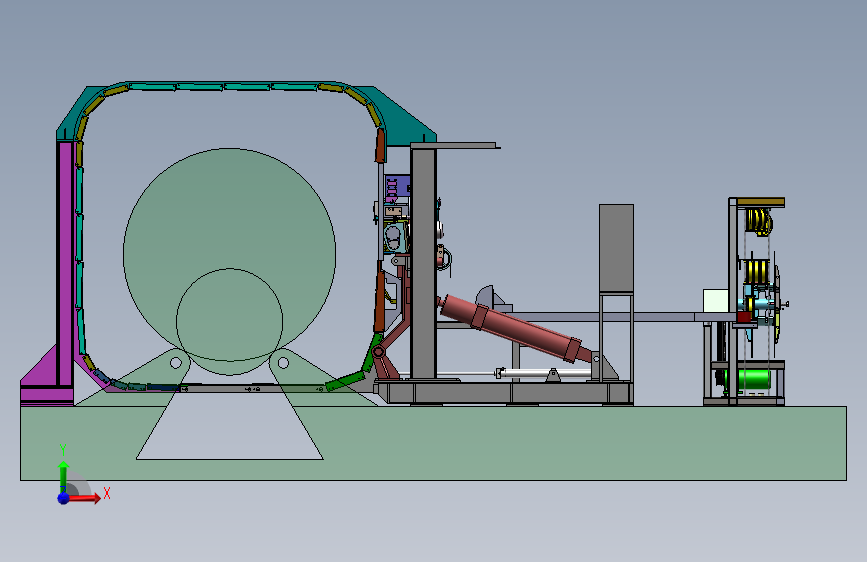Select the brown top plate of right tower
The image size is (867, 562).
[760, 202]
